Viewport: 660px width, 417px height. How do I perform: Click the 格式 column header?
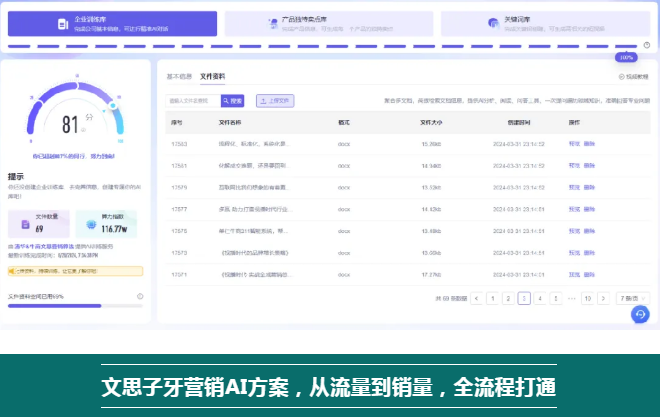point(344,122)
